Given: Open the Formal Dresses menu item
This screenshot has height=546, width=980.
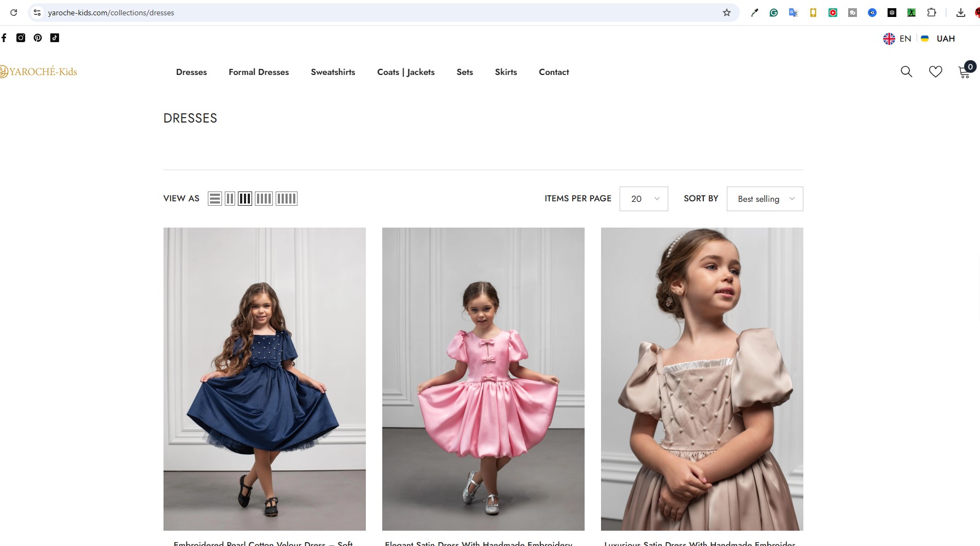Looking at the screenshot, I should click(x=259, y=72).
